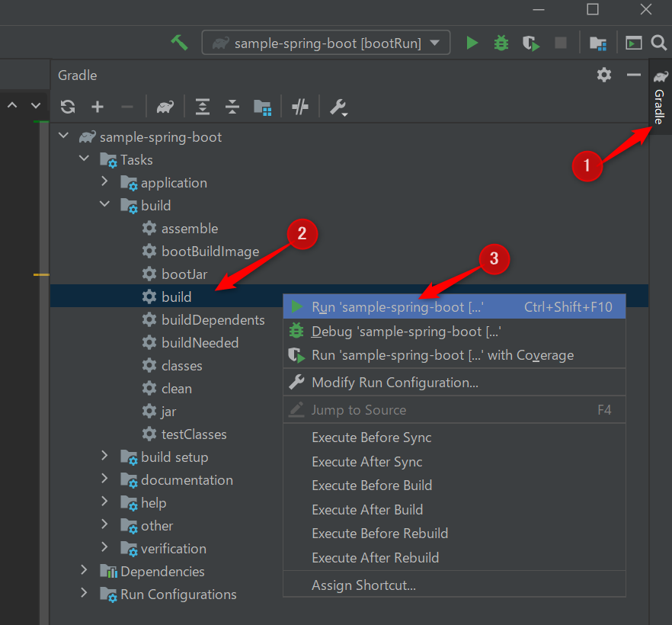
Task: Expand the Run Configurations node
Action: [x=84, y=593]
